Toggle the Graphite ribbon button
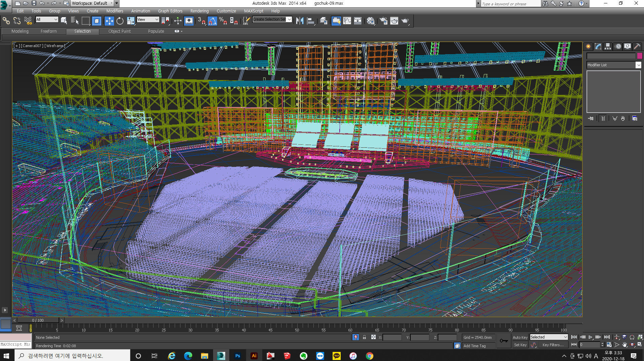 [336, 21]
